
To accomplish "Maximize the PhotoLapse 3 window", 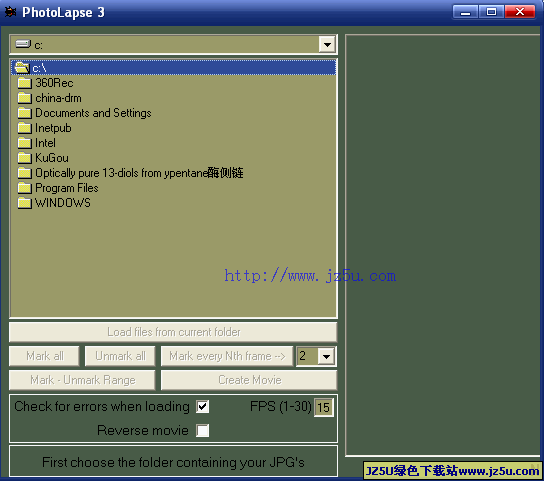I will (491, 12).
